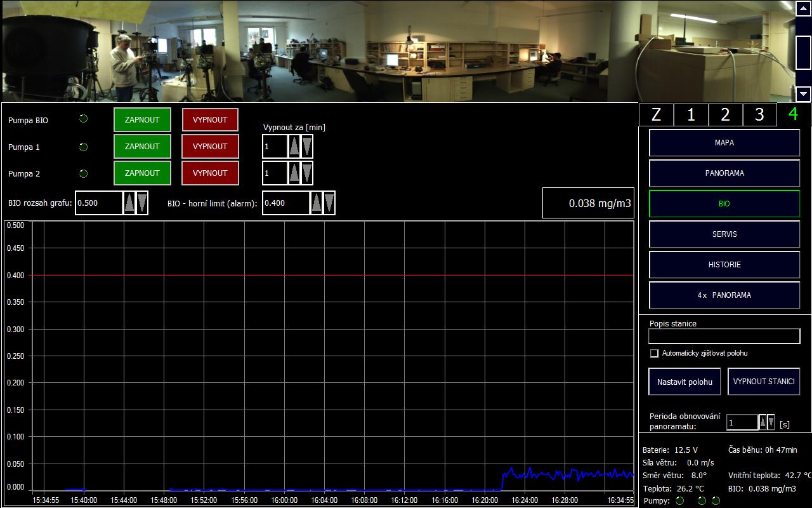Turn on Pumpa 2 with ZAPNOUT
This screenshot has width=812, height=508.
pos(142,173)
